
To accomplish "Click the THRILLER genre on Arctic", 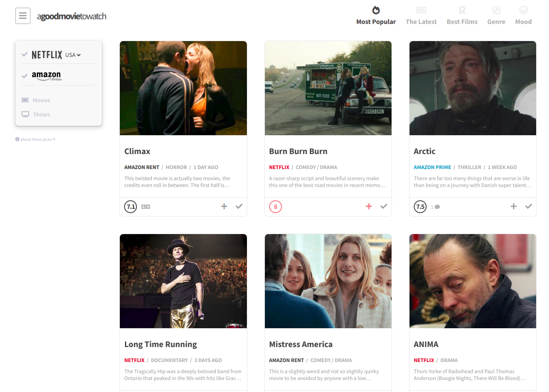I will (x=469, y=167).
